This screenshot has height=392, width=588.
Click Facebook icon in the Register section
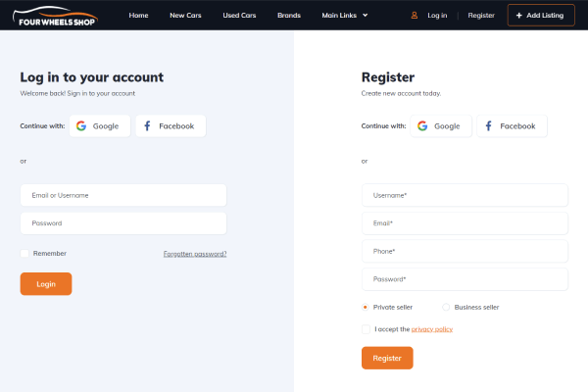click(x=488, y=126)
